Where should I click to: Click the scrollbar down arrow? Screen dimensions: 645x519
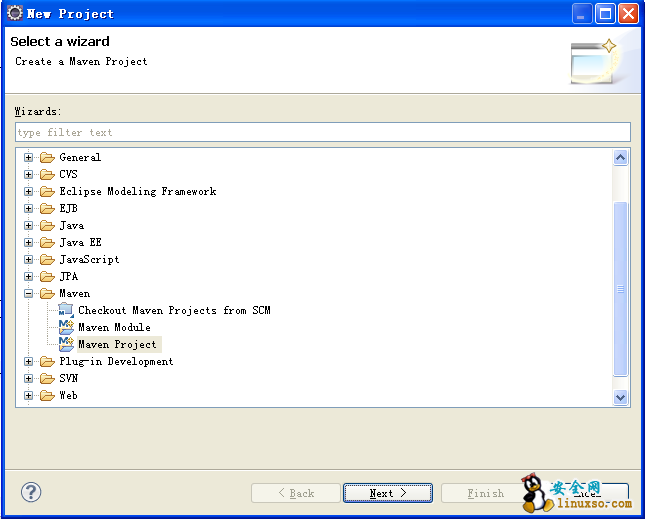(621, 397)
